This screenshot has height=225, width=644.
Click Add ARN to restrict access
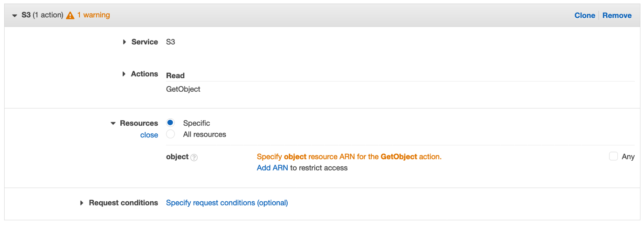272,168
